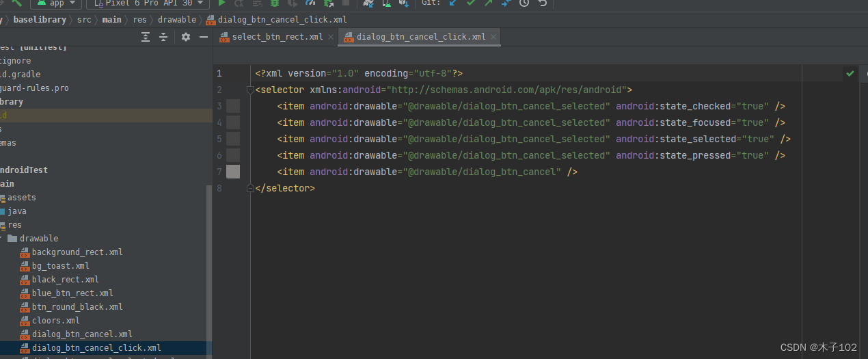
Task: Select guard-rules.pro file in project tree
Action: (34, 88)
